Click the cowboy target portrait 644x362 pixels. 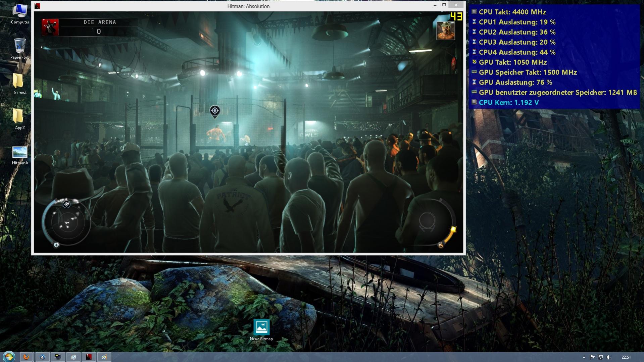click(x=446, y=31)
